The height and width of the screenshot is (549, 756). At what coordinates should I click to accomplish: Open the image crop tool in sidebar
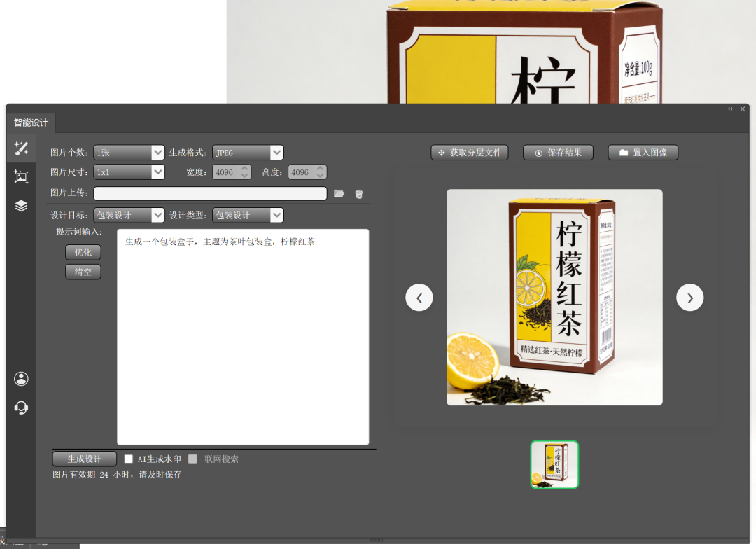click(x=21, y=176)
